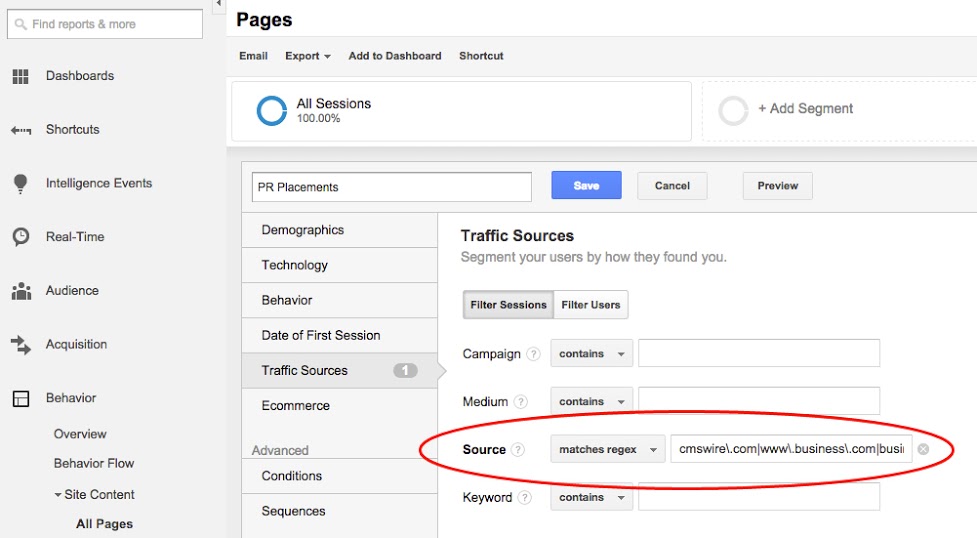
Task: Click the PR Placements segment name field
Action: click(x=391, y=187)
